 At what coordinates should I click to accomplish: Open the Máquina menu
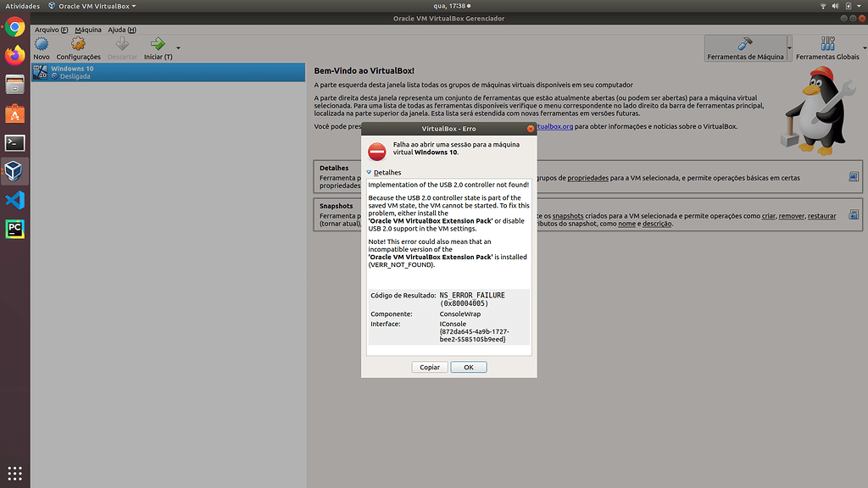pos(88,30)
